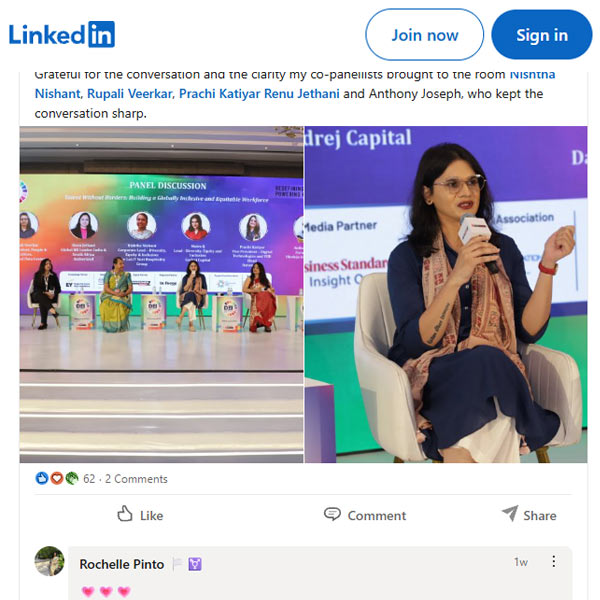Open Rupali Veerkar's profile link

point(130,93)
